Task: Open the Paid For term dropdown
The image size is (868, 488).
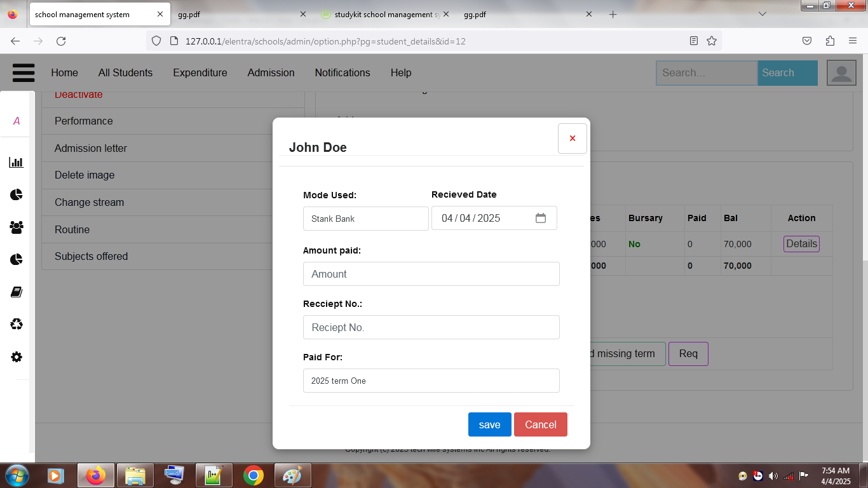Action: tap(431, 381)
